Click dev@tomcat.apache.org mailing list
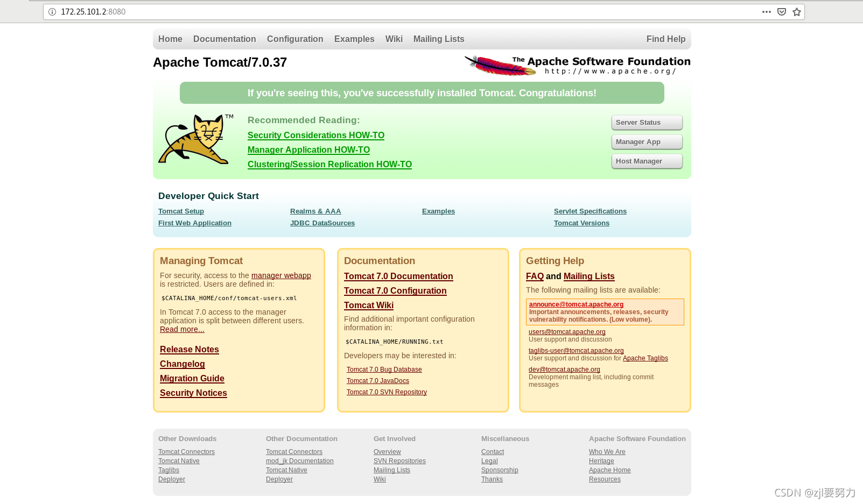The height and width of the screenshot is (504, 863). click(564, 370)
